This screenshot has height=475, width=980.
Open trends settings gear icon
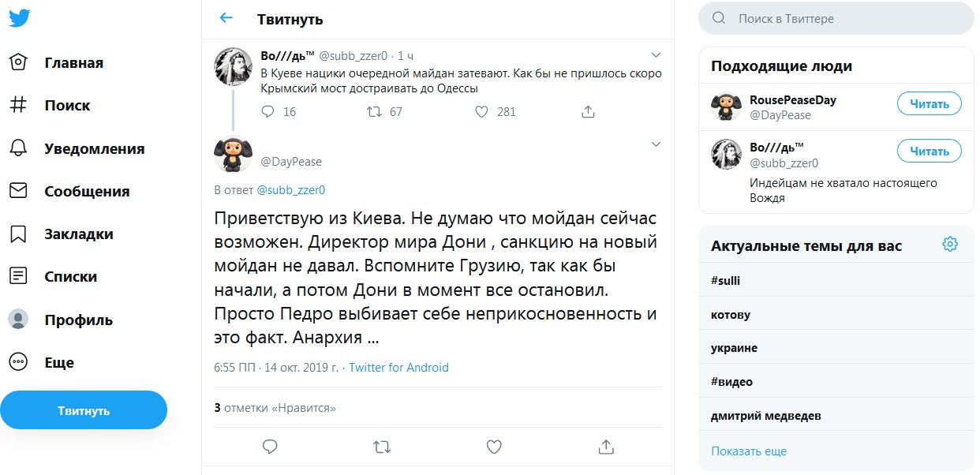pyautogui.click(x=950, y=245)
